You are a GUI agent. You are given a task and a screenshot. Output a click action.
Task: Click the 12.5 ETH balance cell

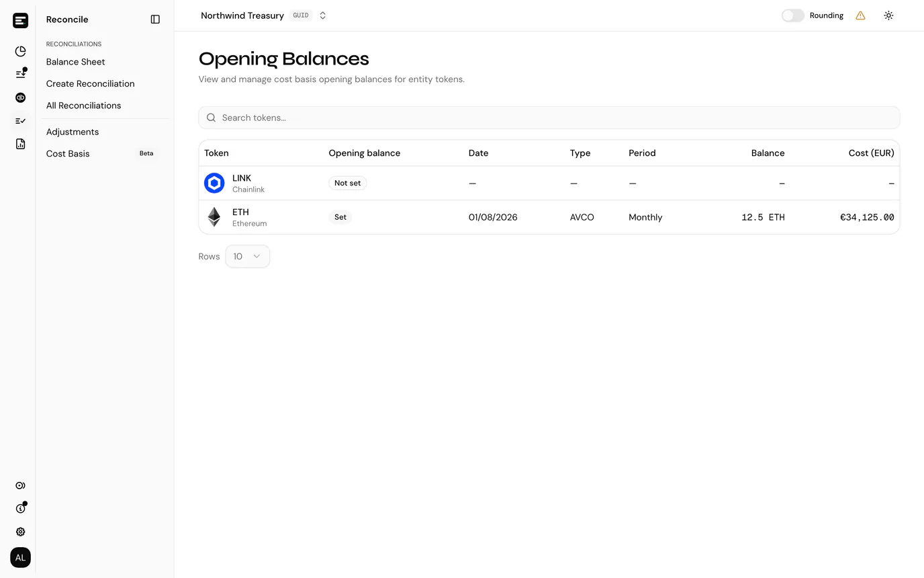tap(763, 217)
